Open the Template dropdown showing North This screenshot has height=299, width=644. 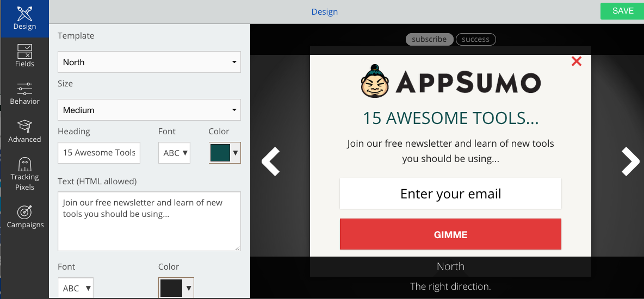tap(149, 62)
